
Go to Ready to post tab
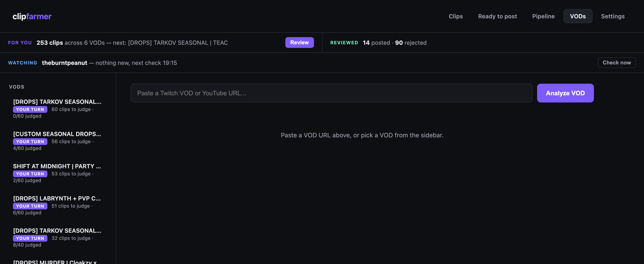click(497, 16)
